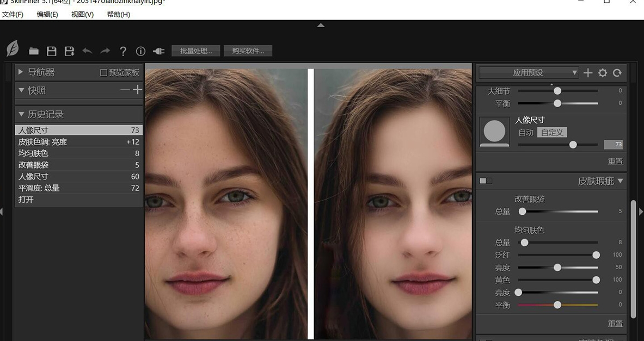The image size is (644, 341).
Task: Click the before/after split divider
Action: 311,204
